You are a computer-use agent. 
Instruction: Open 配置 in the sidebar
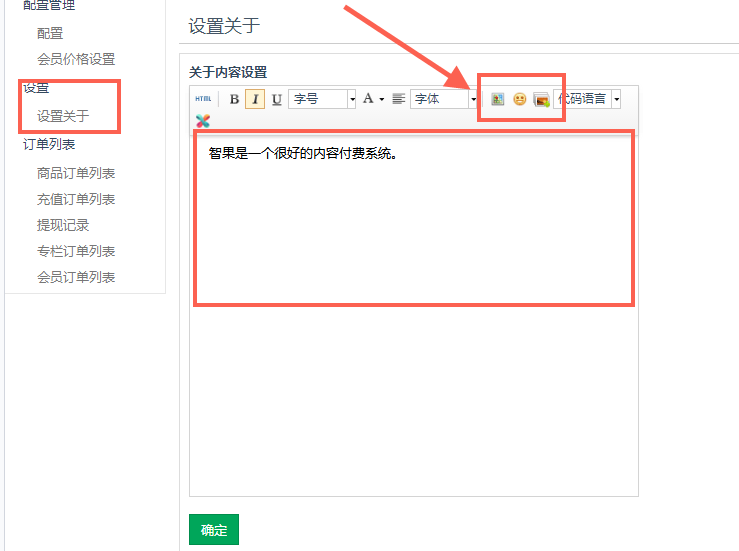point(50,33)
